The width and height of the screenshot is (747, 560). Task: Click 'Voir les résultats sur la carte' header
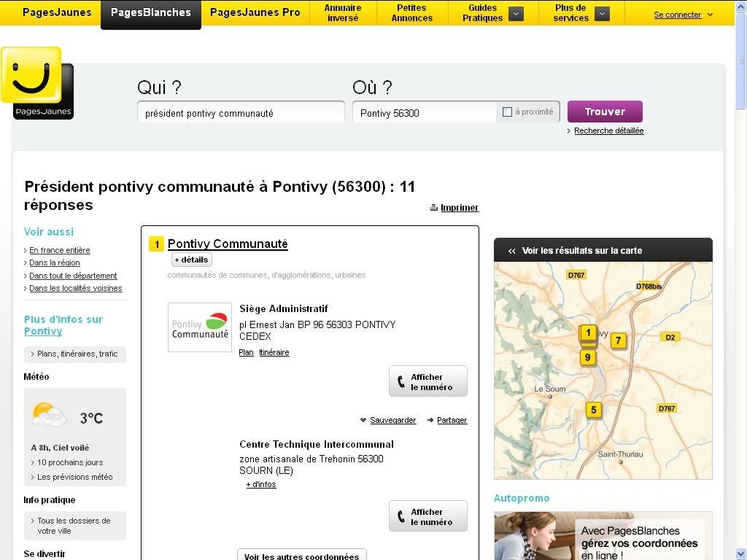[x=603, y=250]
